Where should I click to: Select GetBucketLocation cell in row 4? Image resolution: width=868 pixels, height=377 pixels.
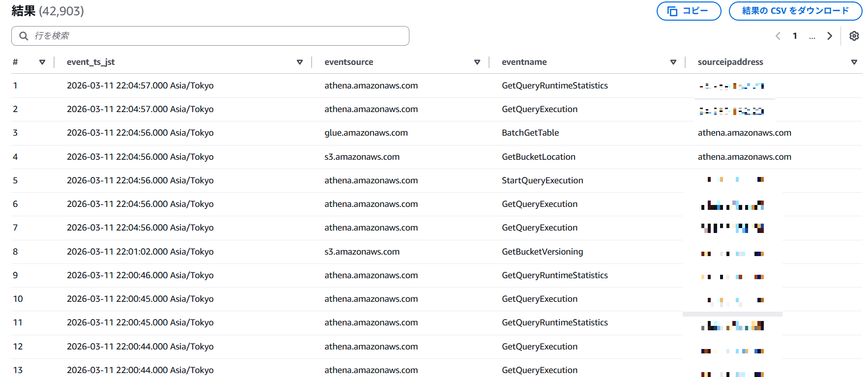pyautogui.click(x=538, y=157)
